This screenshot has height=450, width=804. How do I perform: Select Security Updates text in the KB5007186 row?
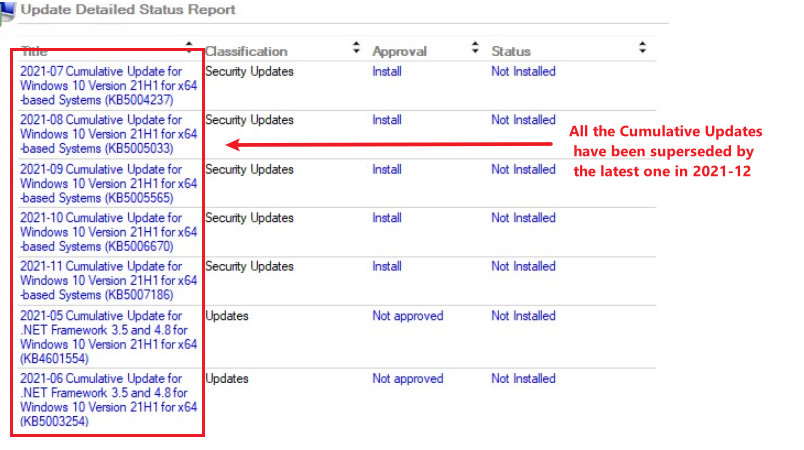point(249,266)
